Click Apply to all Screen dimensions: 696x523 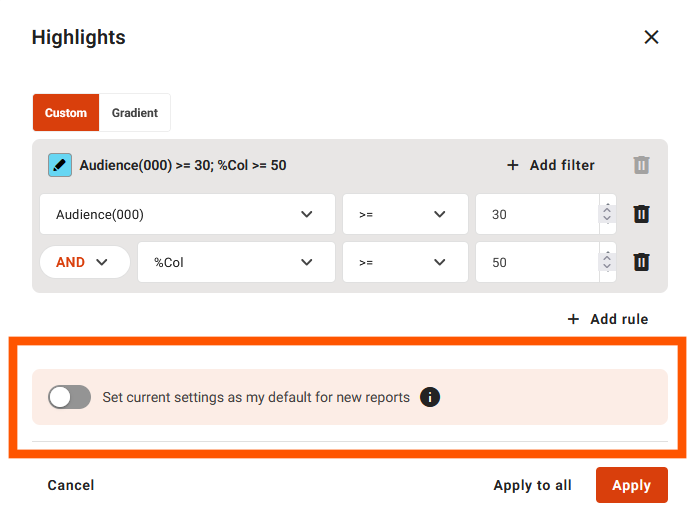pos(532,485)
